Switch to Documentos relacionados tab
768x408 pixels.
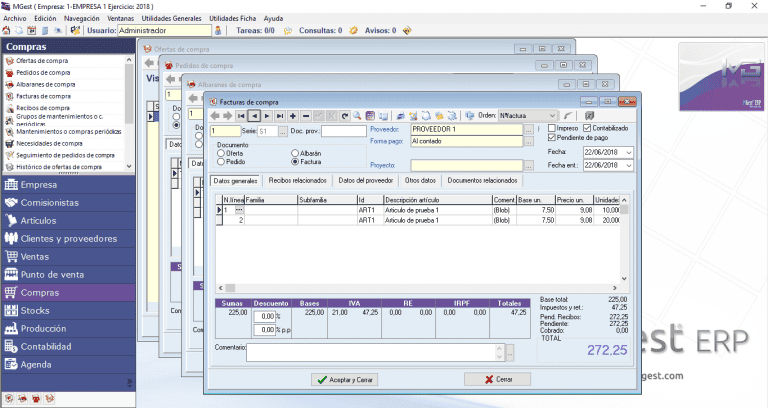pyautogui.click(x=482, y=181)
